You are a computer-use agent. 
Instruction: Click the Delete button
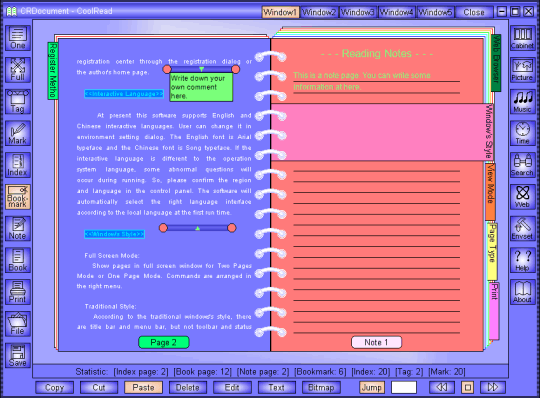click(x=188, y=387)
